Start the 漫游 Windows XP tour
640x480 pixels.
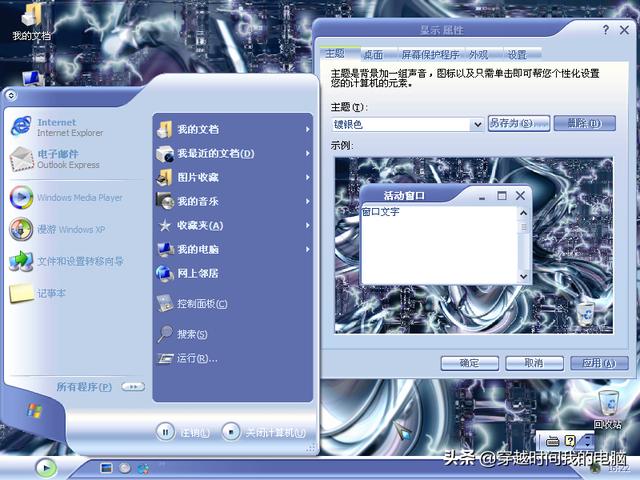click(57, 229)
